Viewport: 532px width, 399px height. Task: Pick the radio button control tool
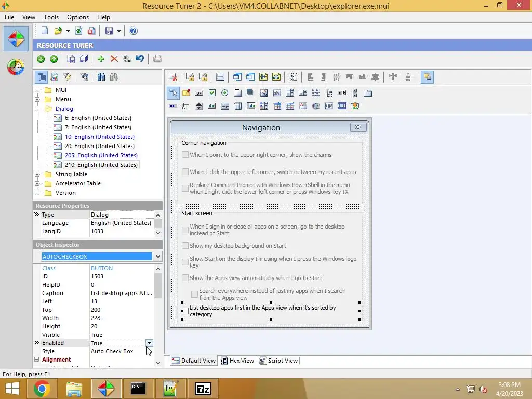tap(224, 93)
